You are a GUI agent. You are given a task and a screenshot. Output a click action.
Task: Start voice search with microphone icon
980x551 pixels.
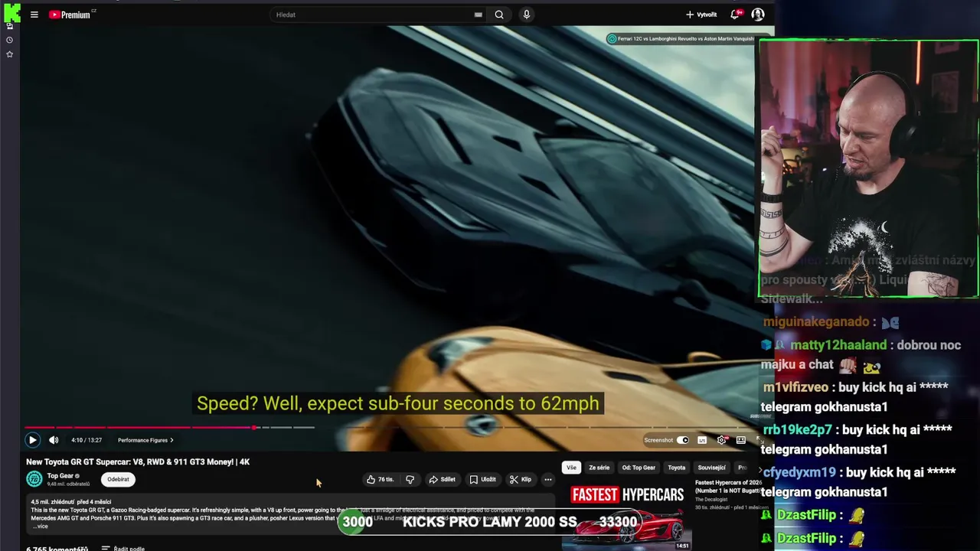click(526, 15)
